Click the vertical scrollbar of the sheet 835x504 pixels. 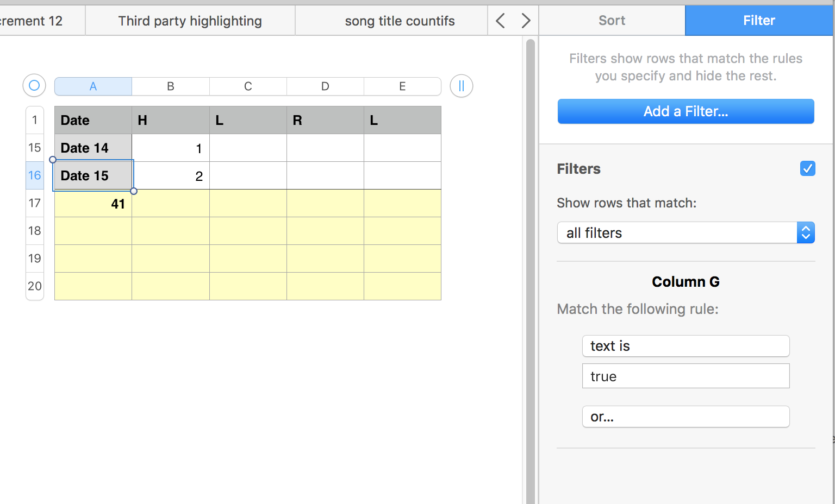click(530, 272)
